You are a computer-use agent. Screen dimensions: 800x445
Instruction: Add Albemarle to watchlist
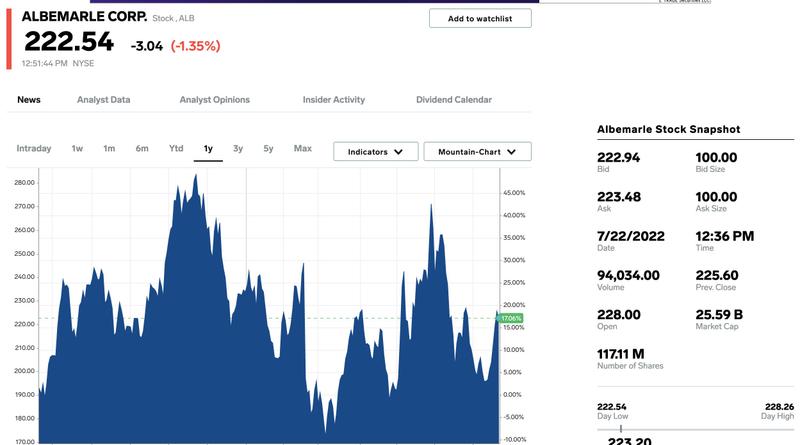point(480,18)
